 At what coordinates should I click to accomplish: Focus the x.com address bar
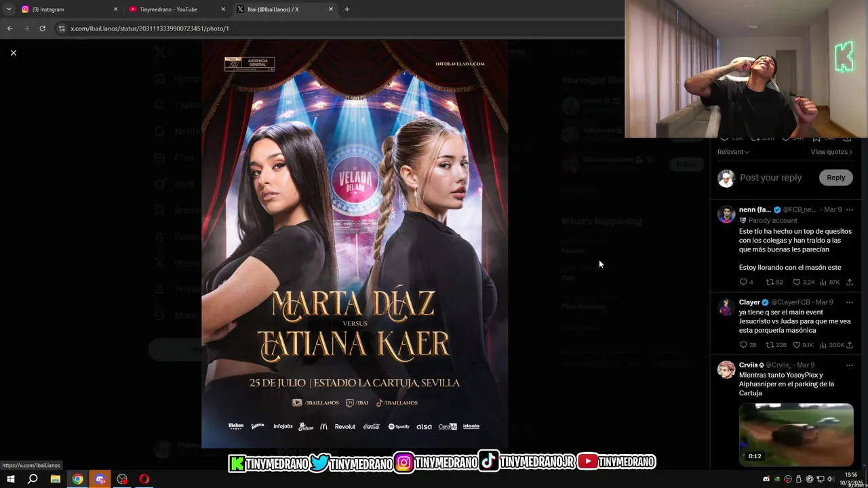tap(339, 28)
